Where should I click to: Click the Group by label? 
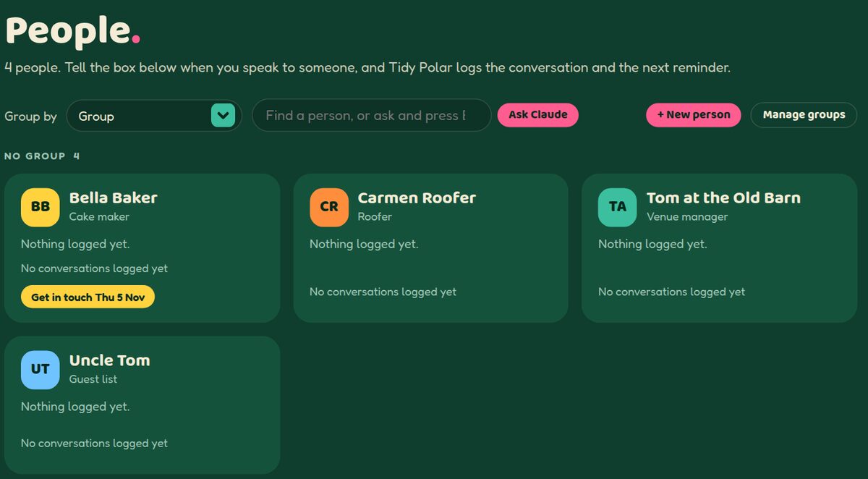31,116
